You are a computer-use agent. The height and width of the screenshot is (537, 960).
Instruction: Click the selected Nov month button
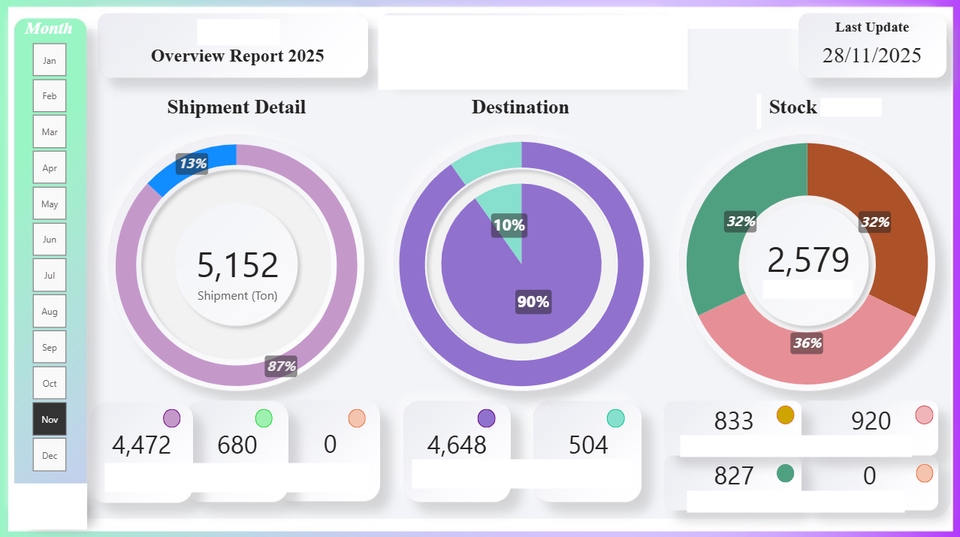click(x=49, y=419)
